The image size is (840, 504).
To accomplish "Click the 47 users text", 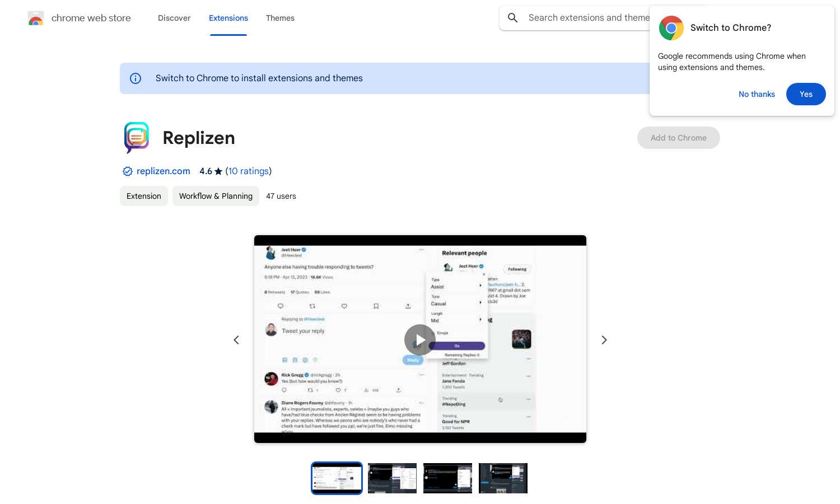I will point(281,196).
